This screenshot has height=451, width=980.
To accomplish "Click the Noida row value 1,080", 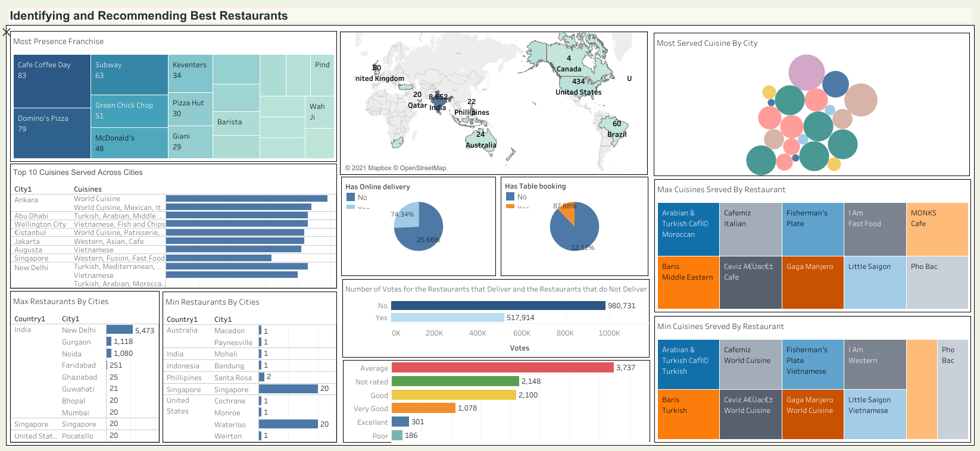I will 123,353.
